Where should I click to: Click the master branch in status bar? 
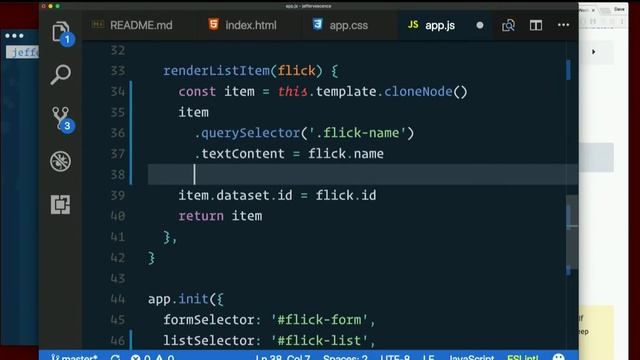[x=74, y=357]
